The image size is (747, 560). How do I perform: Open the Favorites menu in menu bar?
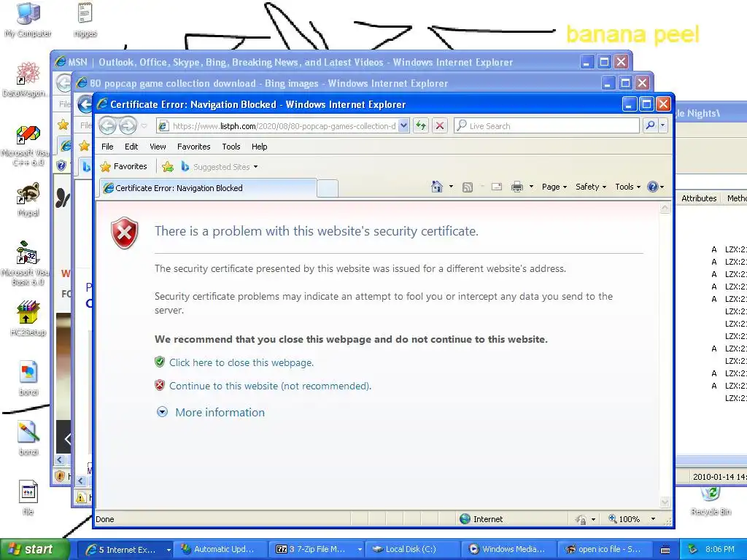pyautogui.click(x=193, y=147)
